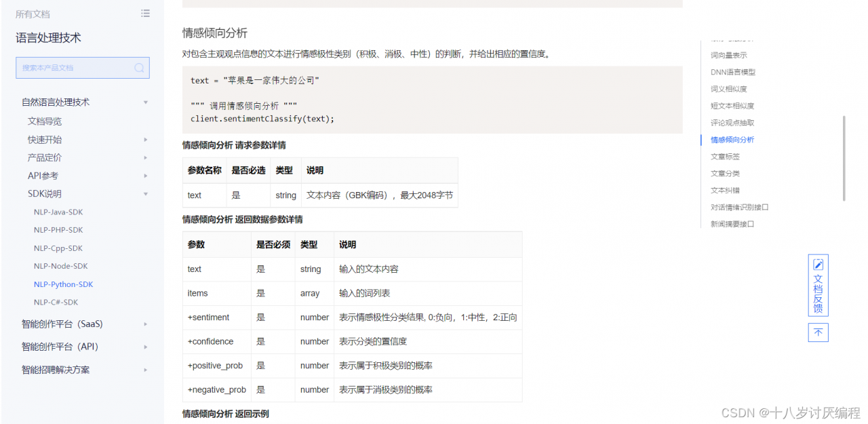Select 文档导览 in the sidebar
This screenshot has width=868, height=424.
click(46, 121)
